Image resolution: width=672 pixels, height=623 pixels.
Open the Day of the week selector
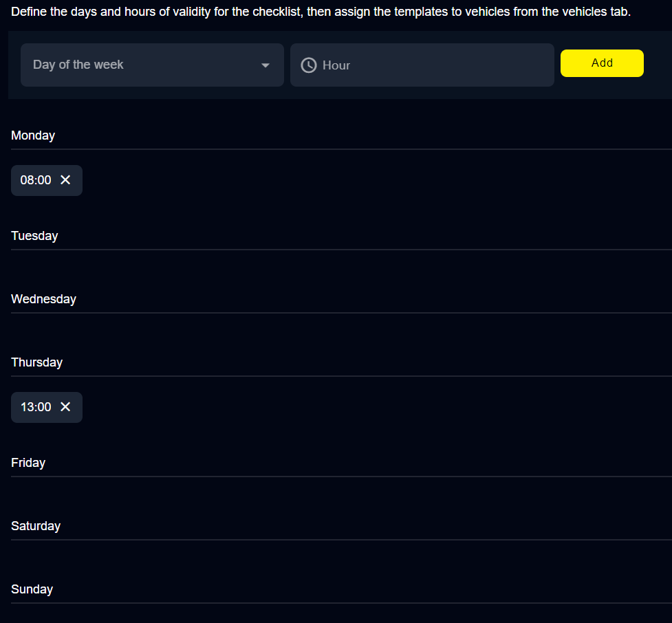151,65
